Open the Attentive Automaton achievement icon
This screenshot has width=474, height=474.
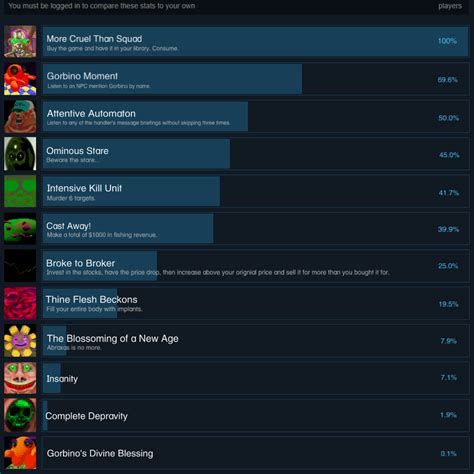[x=20, y=117]
